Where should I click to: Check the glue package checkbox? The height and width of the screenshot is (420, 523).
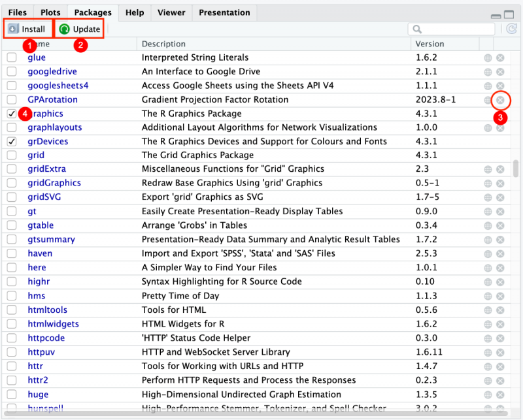12,57
